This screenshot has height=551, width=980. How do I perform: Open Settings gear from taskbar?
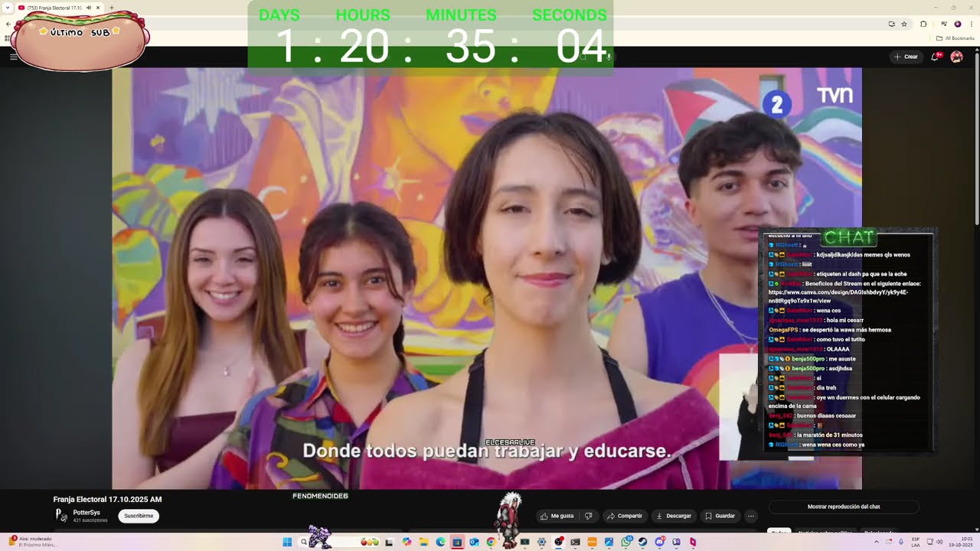[541, 542]
